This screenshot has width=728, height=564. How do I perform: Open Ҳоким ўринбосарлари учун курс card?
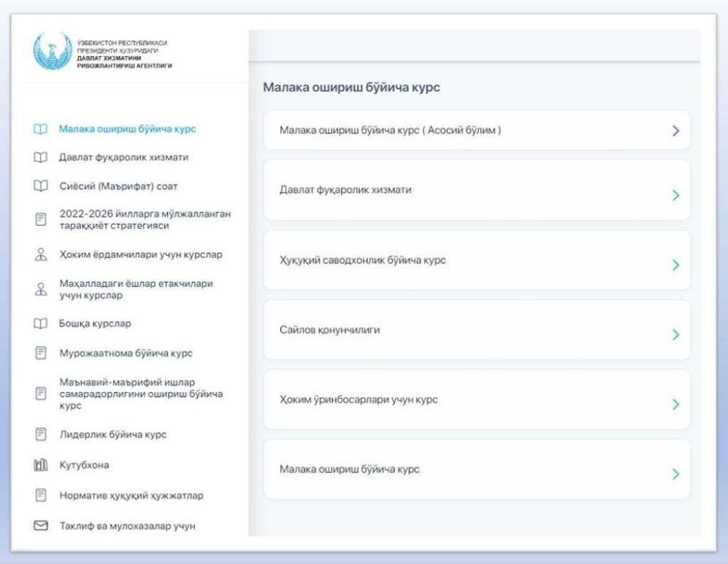pos(476,400)
